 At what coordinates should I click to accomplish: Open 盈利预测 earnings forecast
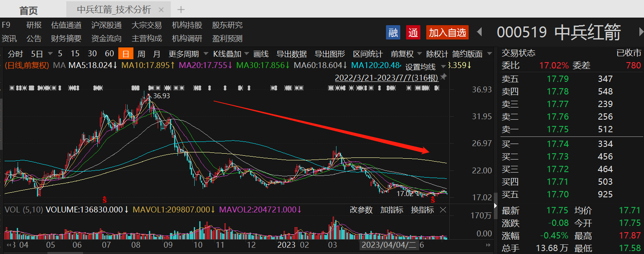[x=227, y=39]
